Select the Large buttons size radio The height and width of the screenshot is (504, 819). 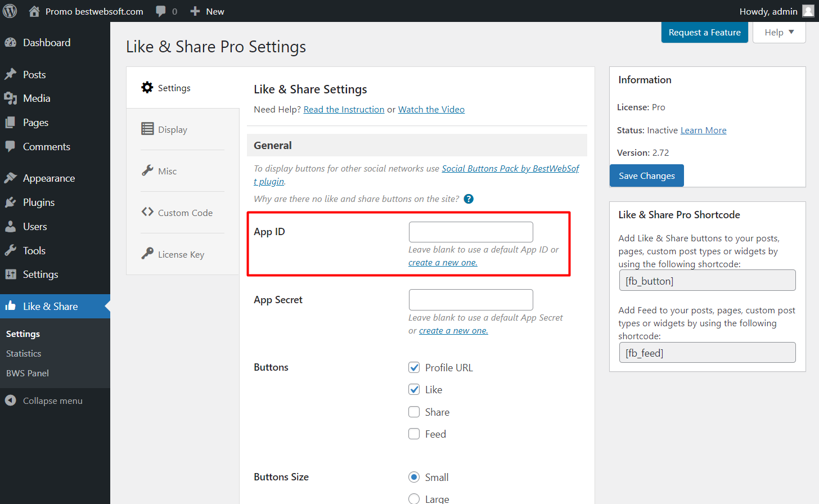(x=414, y=499)
